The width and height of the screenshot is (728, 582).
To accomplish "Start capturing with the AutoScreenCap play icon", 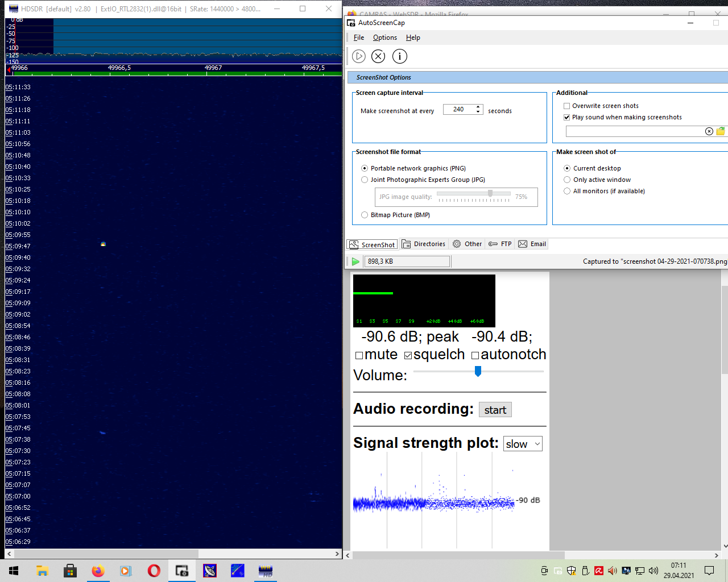I will tap(359, 56).
